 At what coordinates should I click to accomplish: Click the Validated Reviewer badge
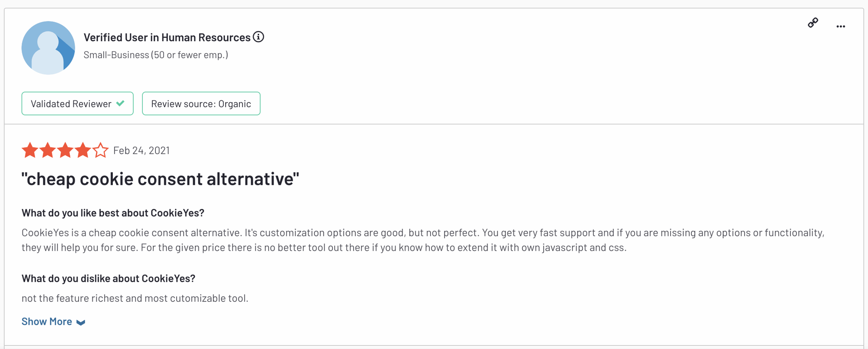click(x=77, y=103)
